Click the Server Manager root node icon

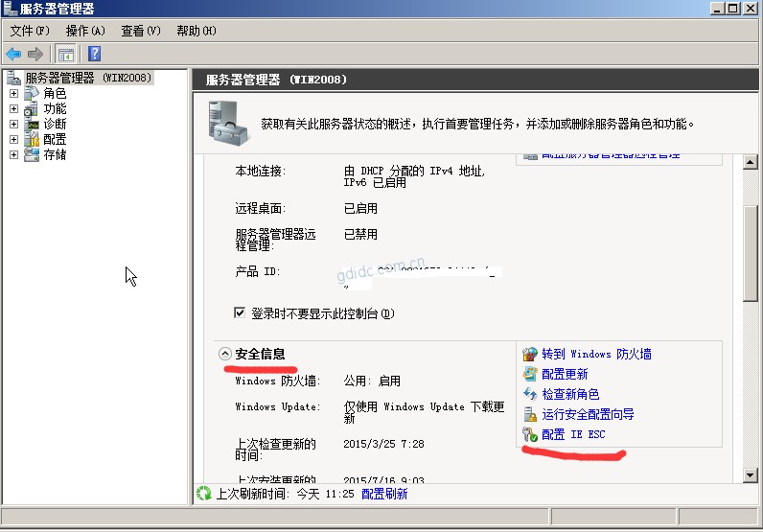[13, 78]
